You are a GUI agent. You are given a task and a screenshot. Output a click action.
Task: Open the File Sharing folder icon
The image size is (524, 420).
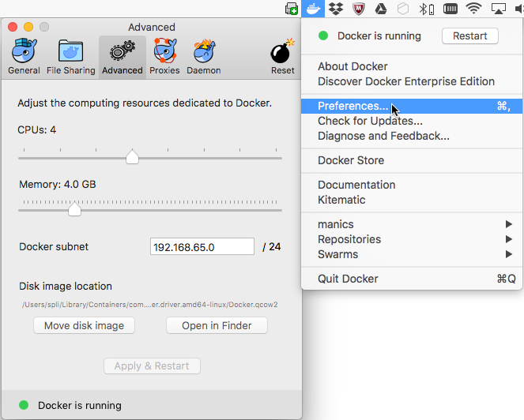point(70,51)
